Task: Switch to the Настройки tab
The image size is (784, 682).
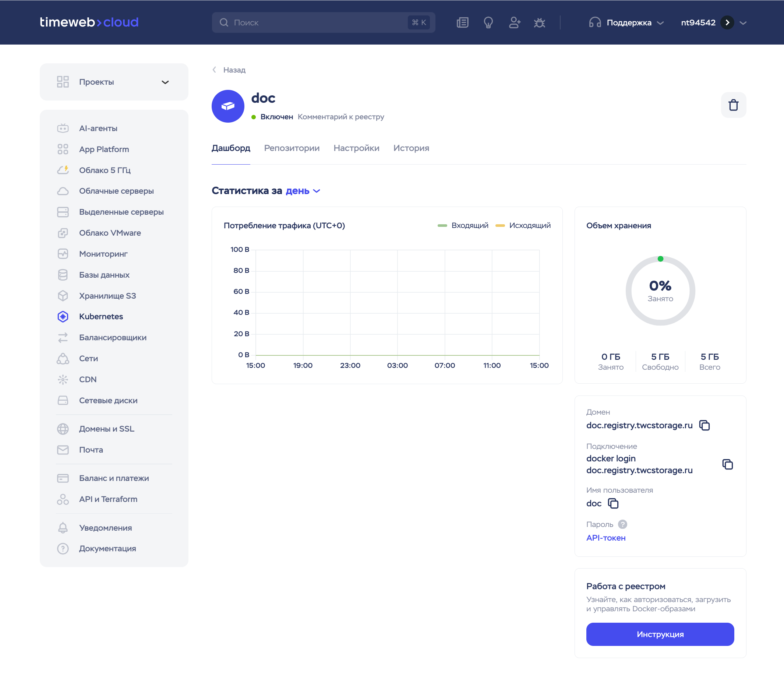Action: point(356,148)
